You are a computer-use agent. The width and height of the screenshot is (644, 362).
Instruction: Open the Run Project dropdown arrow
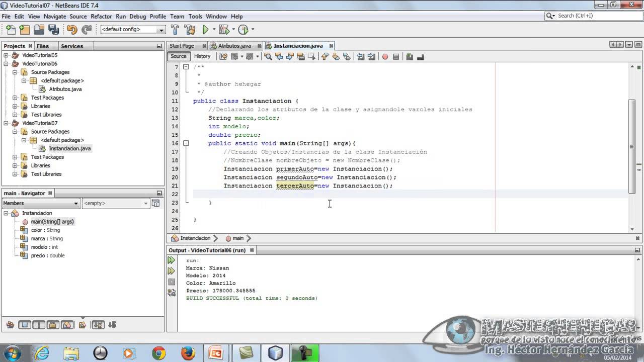click(214, 30)
